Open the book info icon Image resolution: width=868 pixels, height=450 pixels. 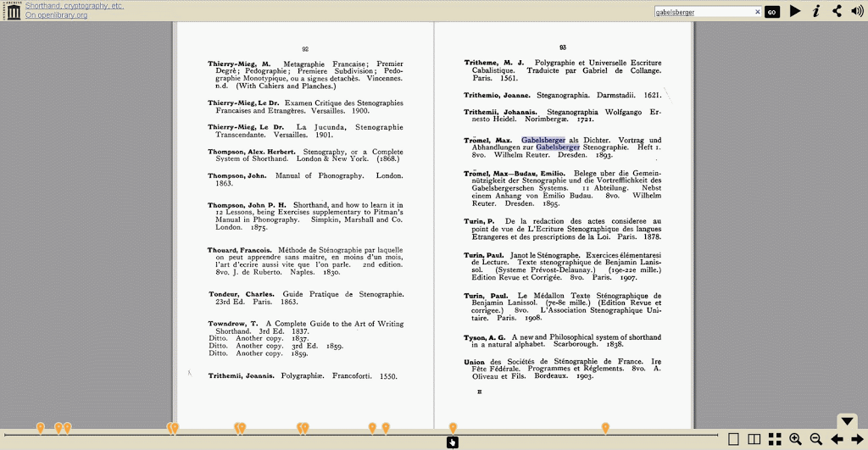click(x=815, y=11)
